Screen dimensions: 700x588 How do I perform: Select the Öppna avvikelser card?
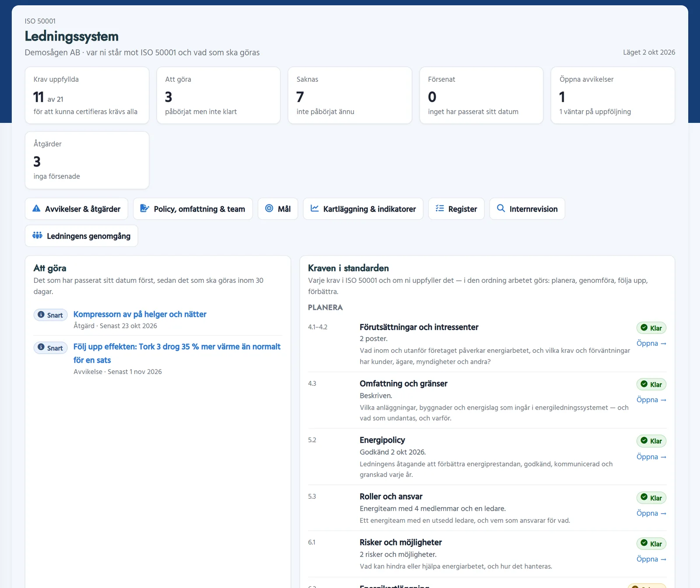pos(613,95)
